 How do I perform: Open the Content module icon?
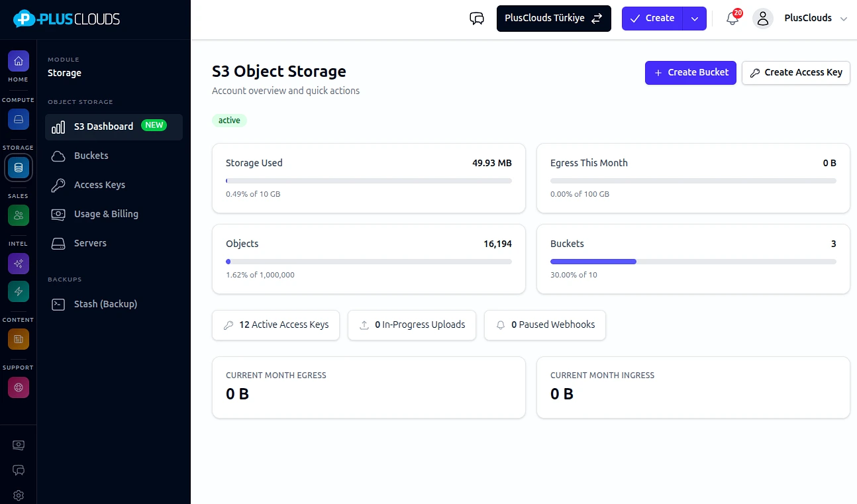point(19,339)
